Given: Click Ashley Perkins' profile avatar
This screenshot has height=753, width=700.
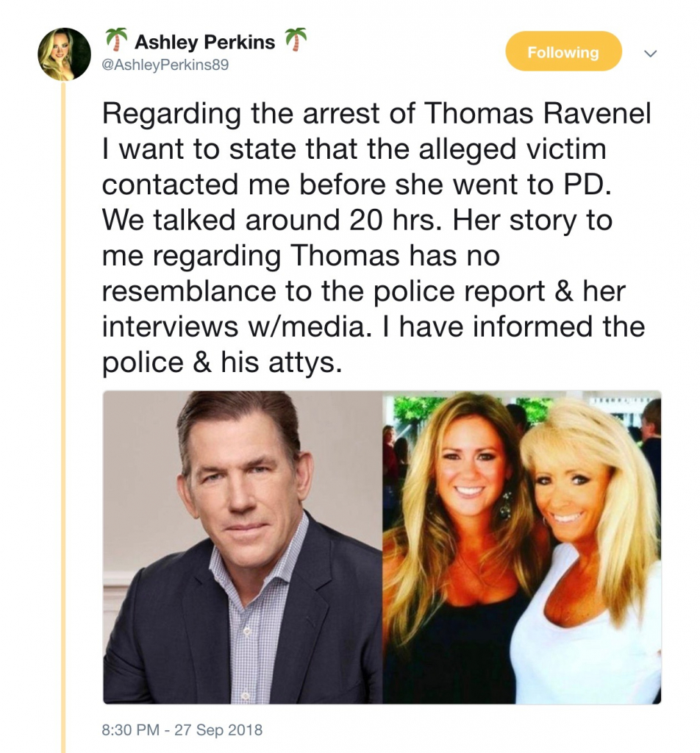Looking at the screenshot, I should click(x=64, y=54).
